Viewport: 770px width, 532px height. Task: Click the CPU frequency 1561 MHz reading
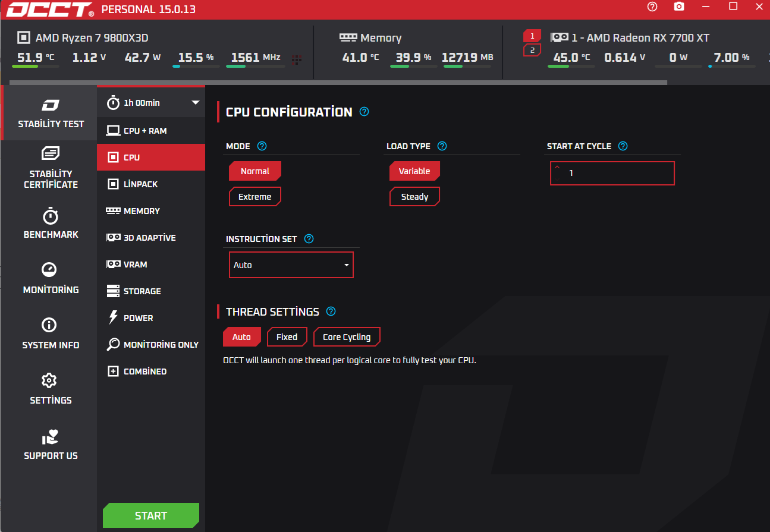click(256, 58)
